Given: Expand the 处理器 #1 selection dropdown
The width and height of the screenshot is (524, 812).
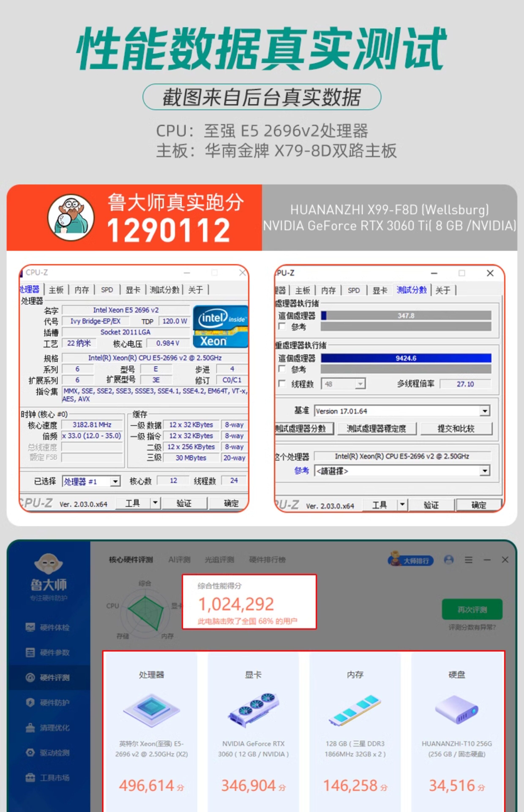Looking at the screenshot, I should tap(115, 481).
